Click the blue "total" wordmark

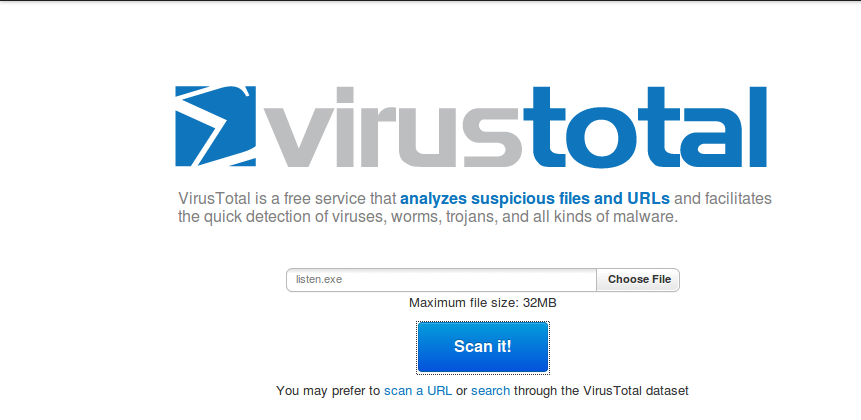645,126
